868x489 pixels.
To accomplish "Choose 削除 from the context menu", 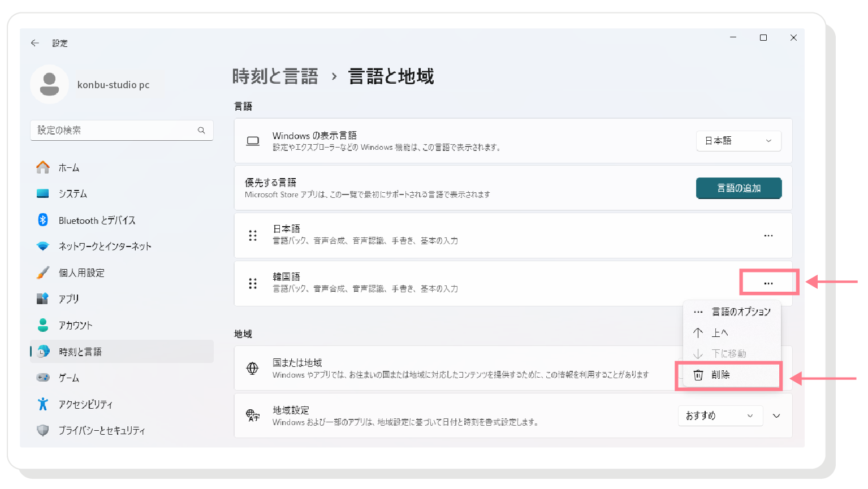I will (729, 374).
